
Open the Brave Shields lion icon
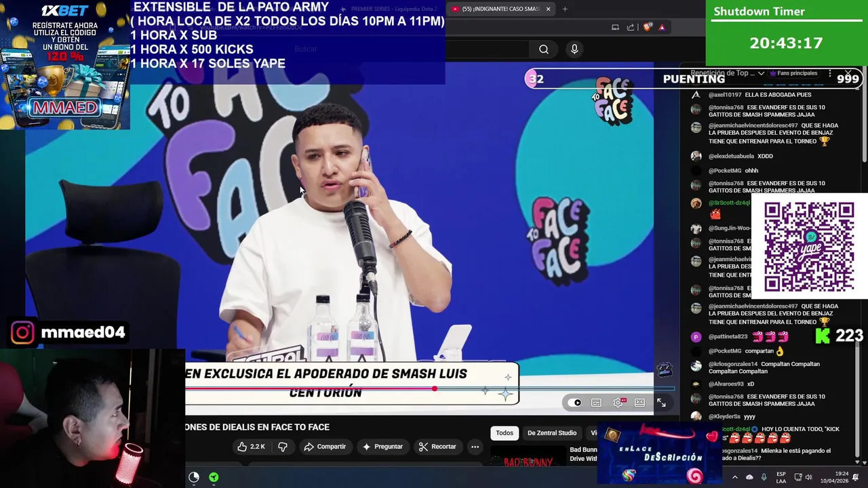point(647,27)
